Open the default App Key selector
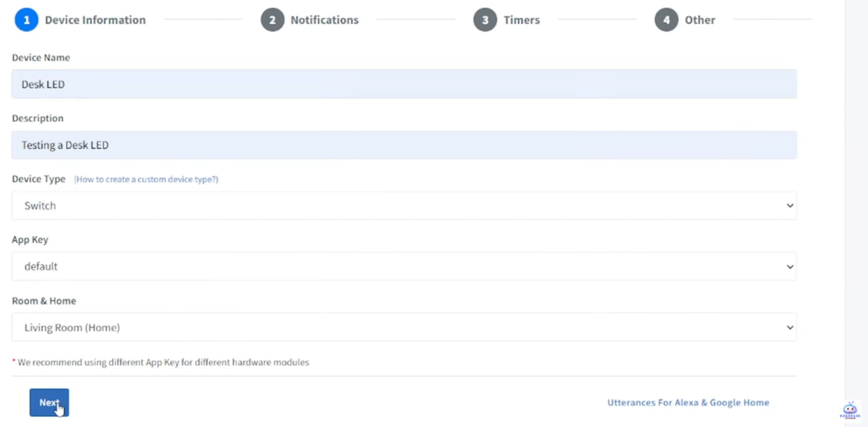This screenshot has height=427, width=868. [x=404, y=266]
